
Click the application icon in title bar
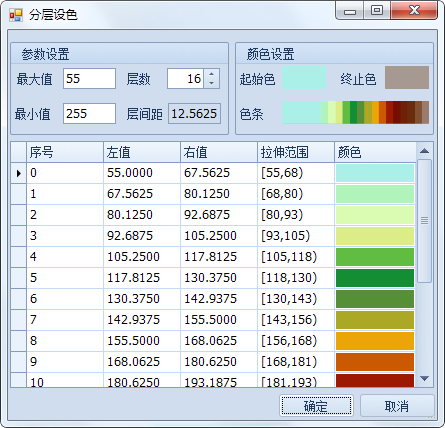16,15
